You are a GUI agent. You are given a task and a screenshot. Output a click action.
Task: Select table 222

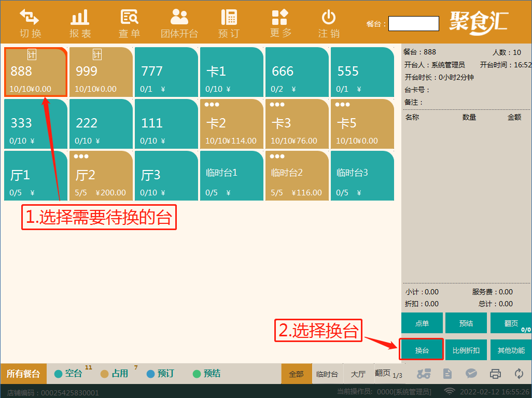click(101, 124)
